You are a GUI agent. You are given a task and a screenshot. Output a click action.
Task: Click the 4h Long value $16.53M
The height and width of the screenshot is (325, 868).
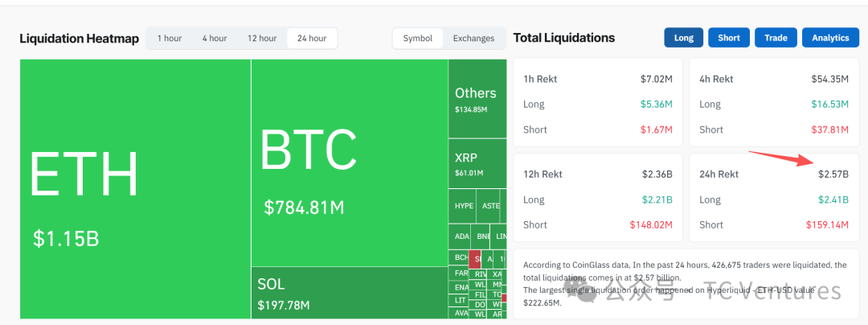[830, 104]
